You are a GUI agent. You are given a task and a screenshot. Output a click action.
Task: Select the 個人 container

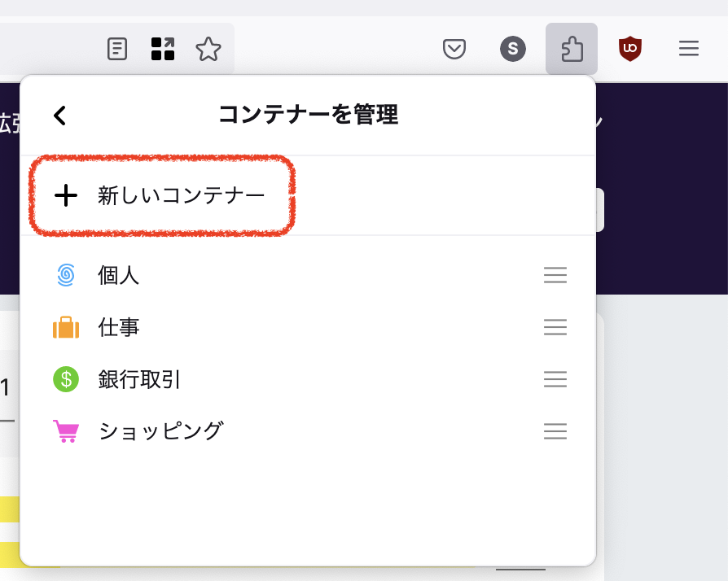click(x=119, y=275)
